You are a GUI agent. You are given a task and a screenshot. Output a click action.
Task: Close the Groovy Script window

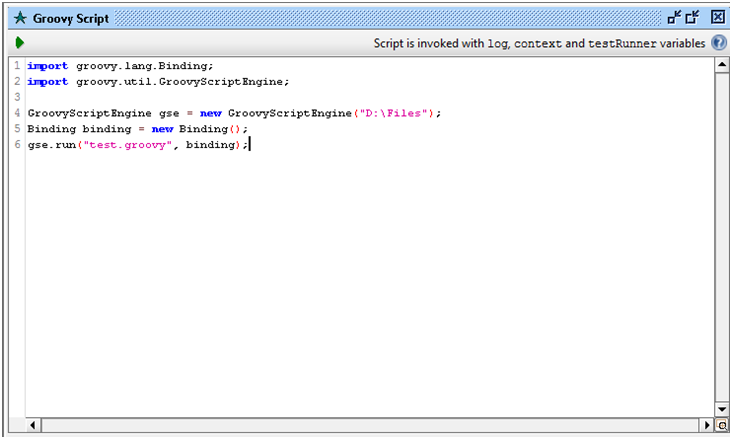[717, 17]
